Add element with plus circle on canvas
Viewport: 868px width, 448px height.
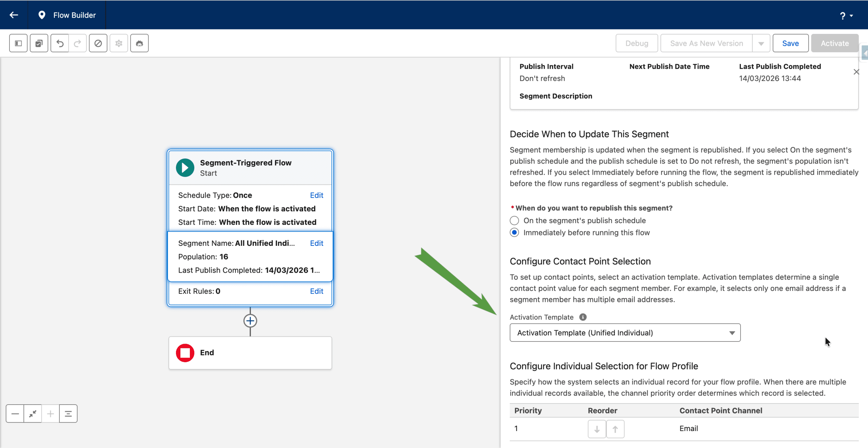pos(250,321)
